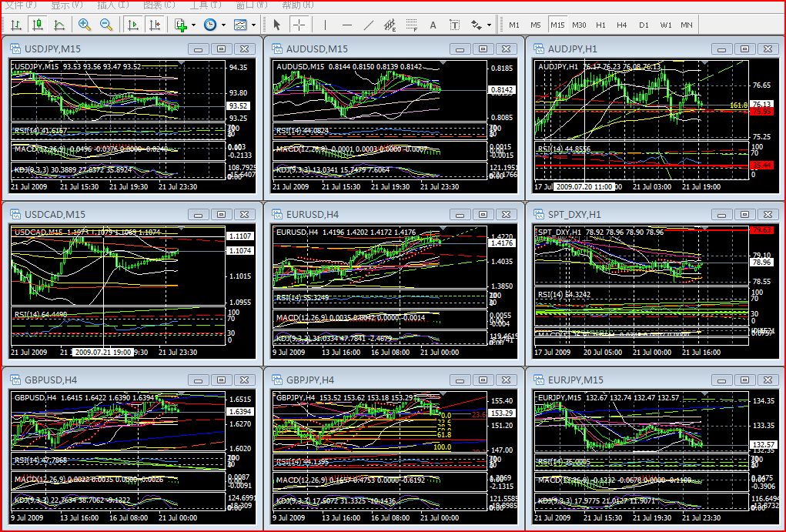Pick the horizontal line drawing tool
Screen dimensions: 786x532
[347, 25]
